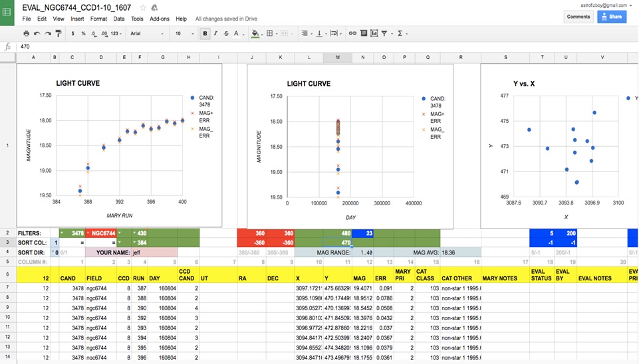Star this spreadsheet document
This screenshot has width=639, height=364.
coord(143,8)
